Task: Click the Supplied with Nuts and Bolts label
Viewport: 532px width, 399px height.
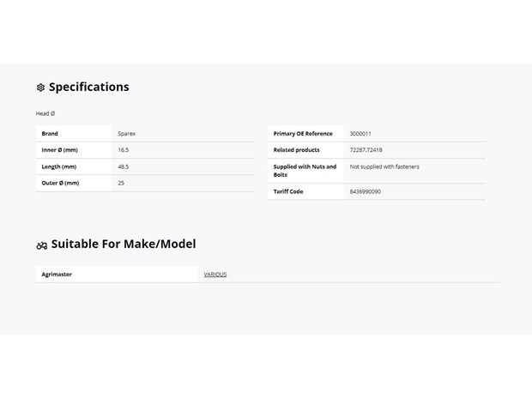Action: click(305, 171)
